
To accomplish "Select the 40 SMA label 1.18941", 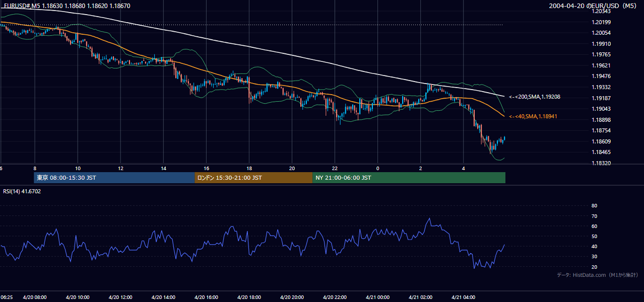I will pos(534,116).
